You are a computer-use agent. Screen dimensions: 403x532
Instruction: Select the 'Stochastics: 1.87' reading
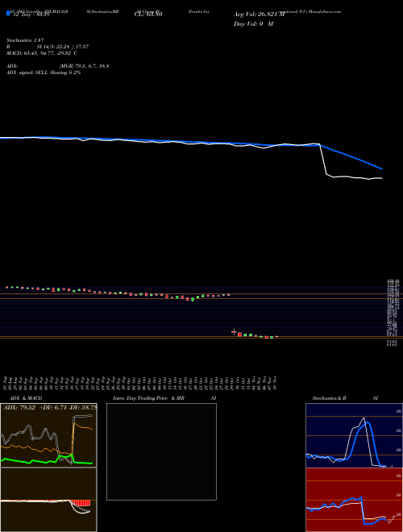pos(25,40)
